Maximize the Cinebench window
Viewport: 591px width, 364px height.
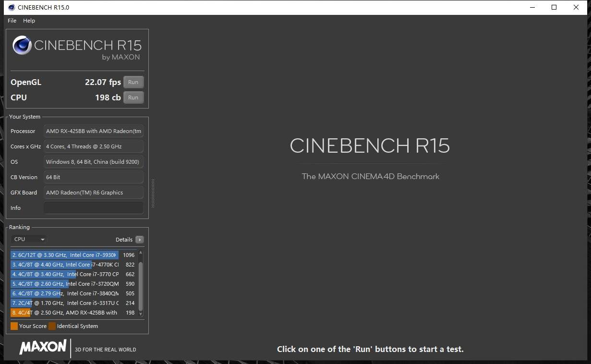pyautogui.click(x=554, y=7)
